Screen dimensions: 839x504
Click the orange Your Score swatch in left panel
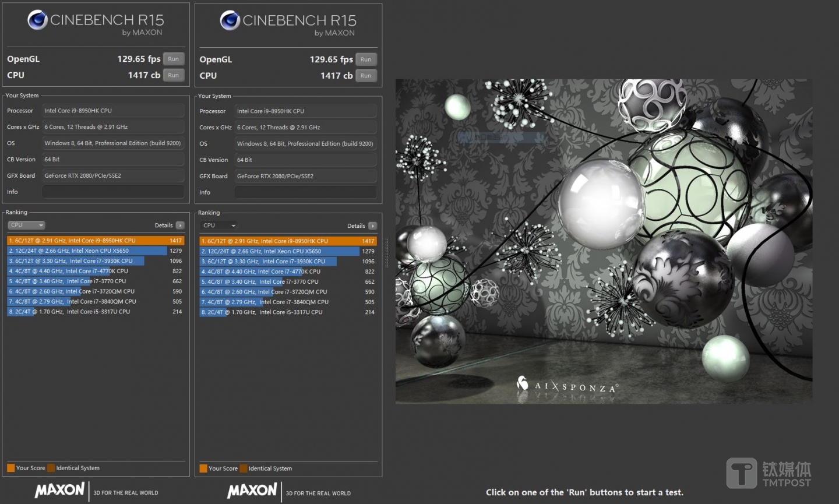[x=11, y=468]
